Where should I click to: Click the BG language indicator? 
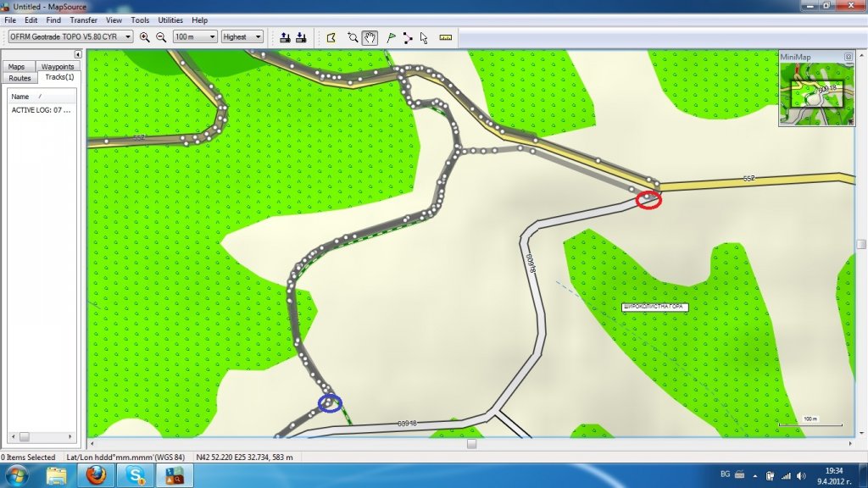pyautogui.click(x=726, y=474)
